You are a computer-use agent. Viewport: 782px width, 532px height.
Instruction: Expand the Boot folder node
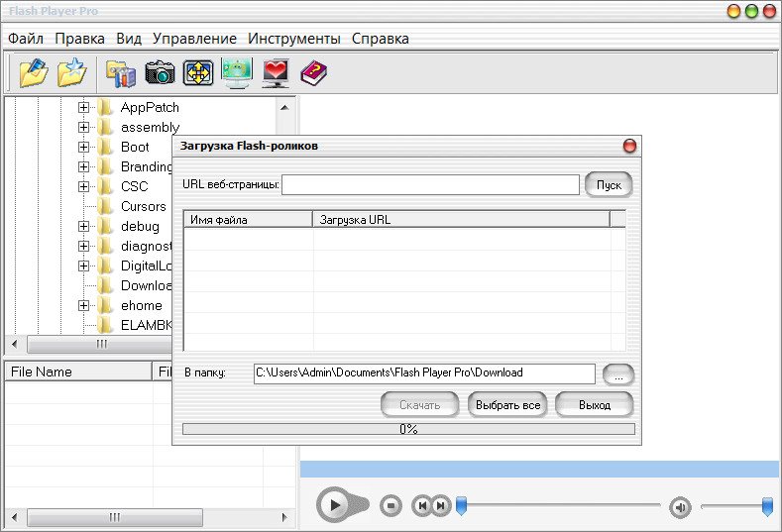[x=83, y=147]
